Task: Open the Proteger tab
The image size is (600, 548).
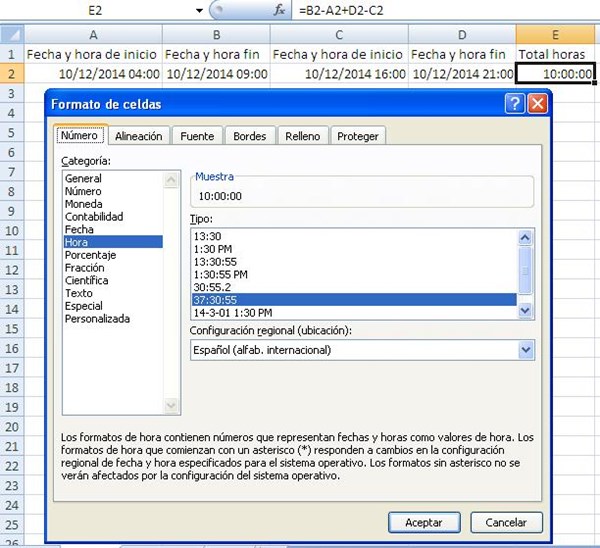Action: click(358, 136)
